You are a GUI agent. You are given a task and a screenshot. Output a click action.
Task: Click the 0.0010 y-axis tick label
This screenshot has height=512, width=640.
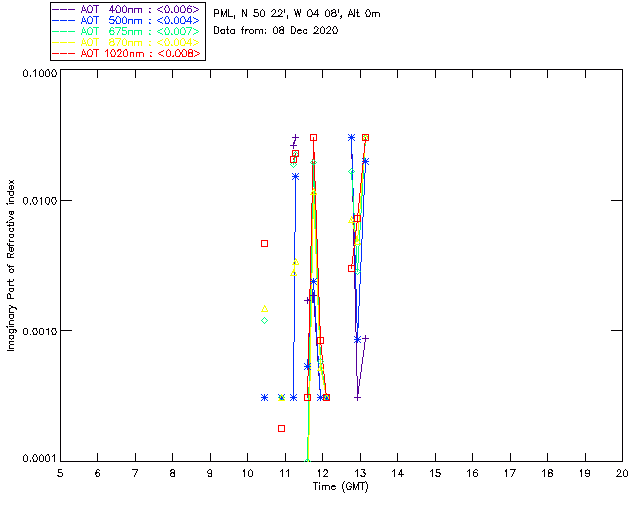[x=40, y=331]
